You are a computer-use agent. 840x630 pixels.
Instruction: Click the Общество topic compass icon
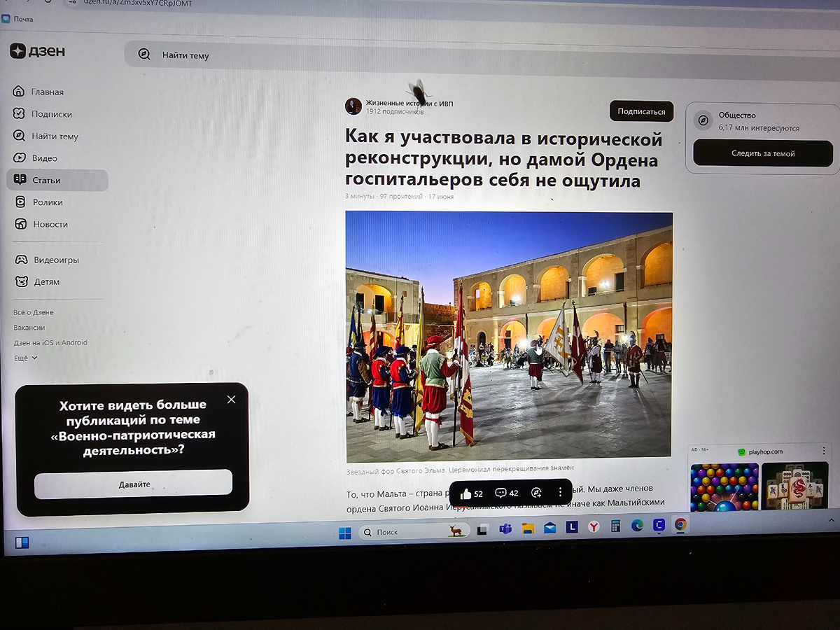pos(703,120)
